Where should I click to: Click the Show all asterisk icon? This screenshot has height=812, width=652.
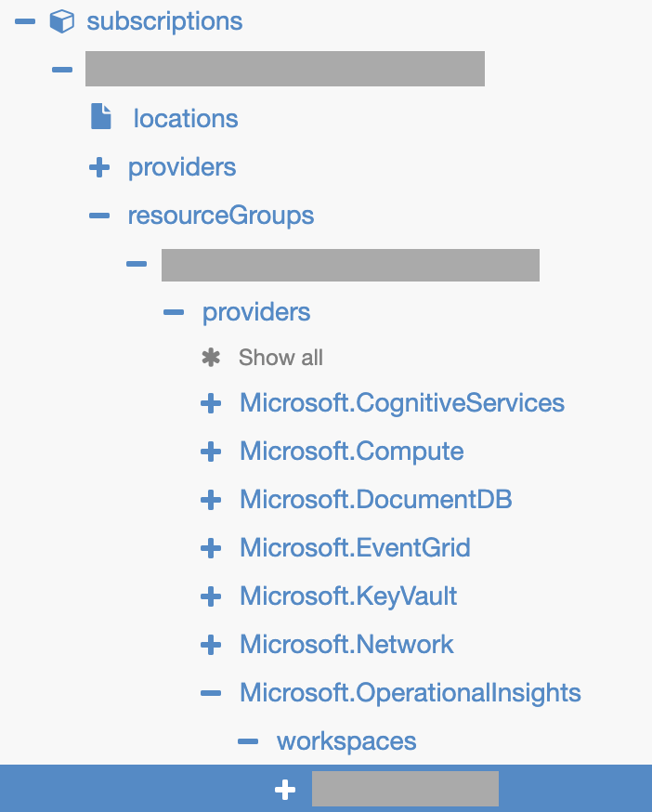(x=211, y=356)
